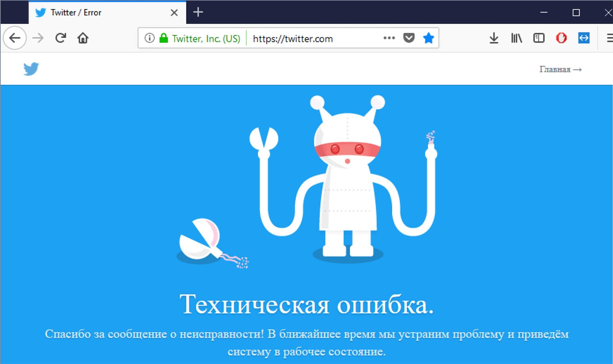Follow the Главная home link

pyautogui.click(x=560, y=69)
